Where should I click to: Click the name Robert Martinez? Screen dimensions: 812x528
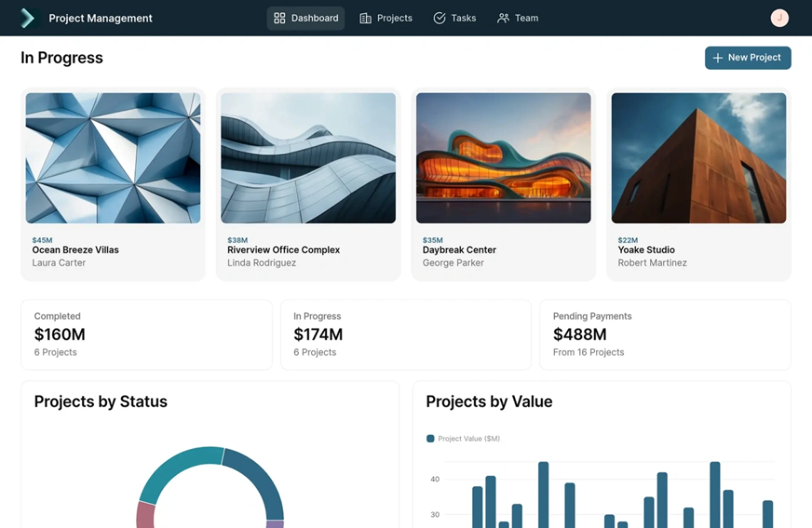[x=652, y=263]
